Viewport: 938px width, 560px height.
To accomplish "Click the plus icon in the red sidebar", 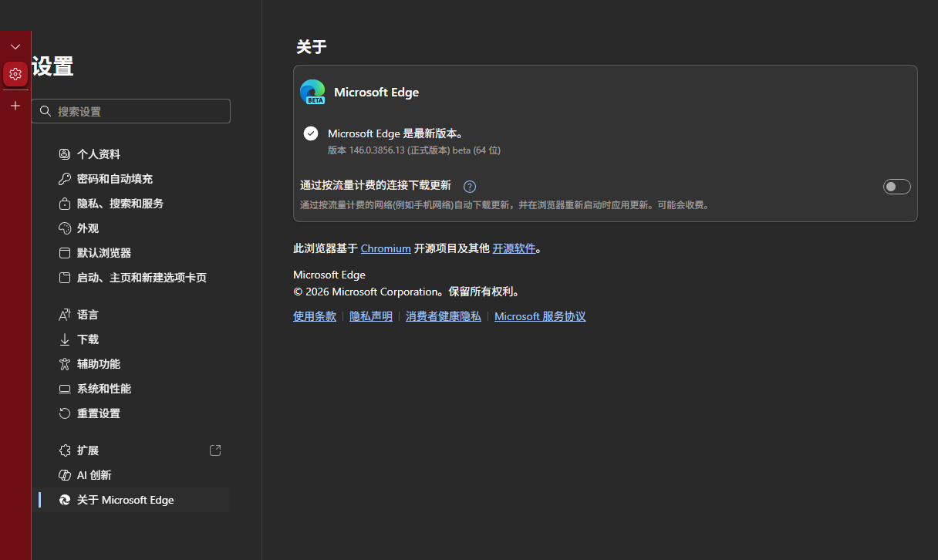I will 15,106.
